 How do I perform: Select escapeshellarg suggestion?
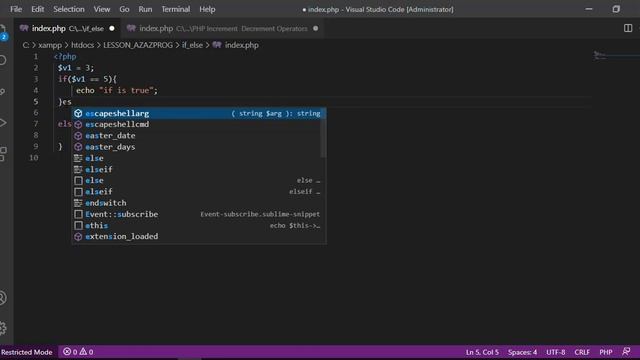(x=199, y=113)
